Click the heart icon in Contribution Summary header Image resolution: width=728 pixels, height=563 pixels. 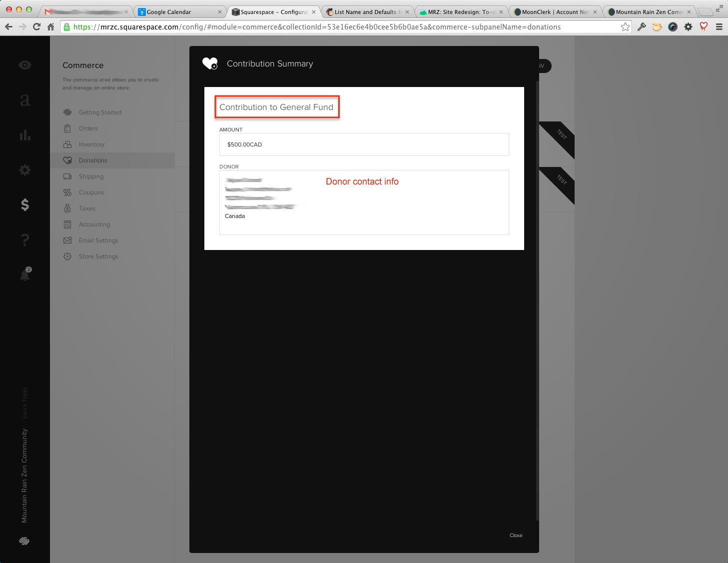point(210,63)
